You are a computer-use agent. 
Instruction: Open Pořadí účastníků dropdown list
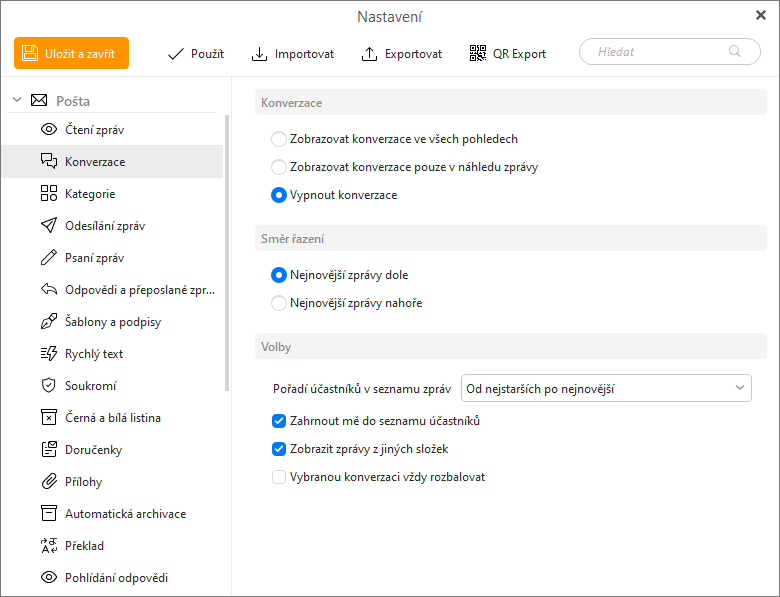(606, 388)
